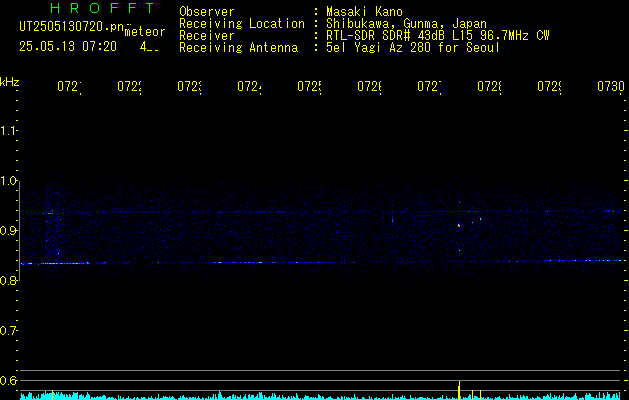Image resolution: width=629 pixels, height=400 pixels.
Task: Click the 0.8 kHz axis label
Action: (x=8, y=280)
